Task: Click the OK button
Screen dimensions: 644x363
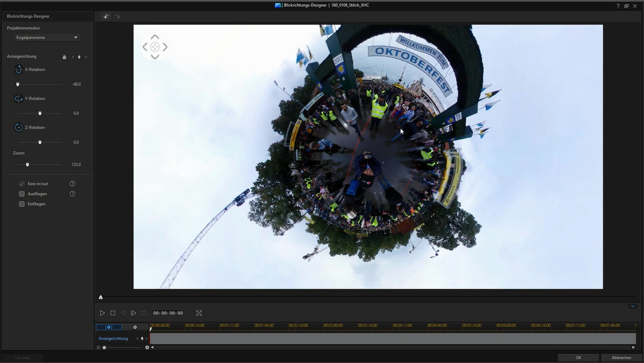Action: [x=578, y=358]
